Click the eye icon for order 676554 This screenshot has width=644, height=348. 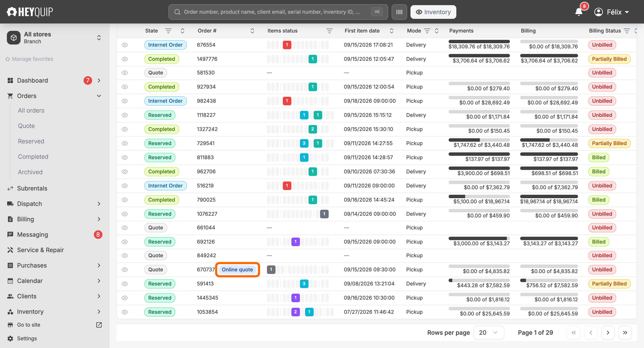124,45
